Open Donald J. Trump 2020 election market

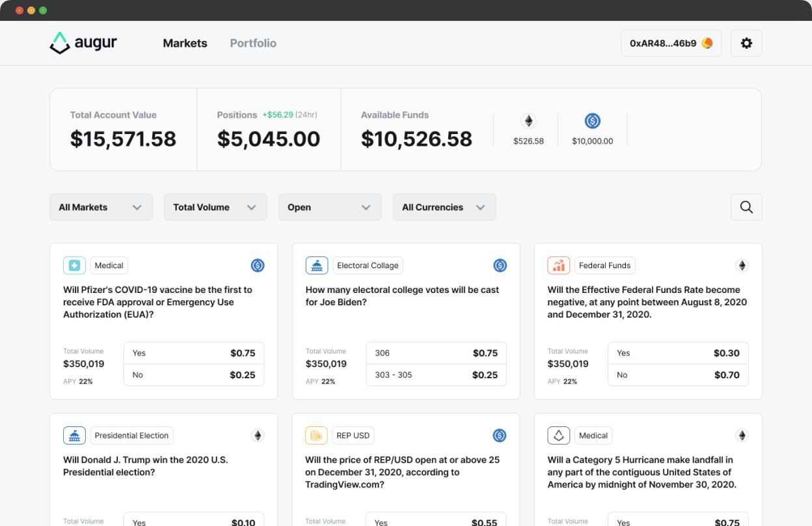click(146, 465)
